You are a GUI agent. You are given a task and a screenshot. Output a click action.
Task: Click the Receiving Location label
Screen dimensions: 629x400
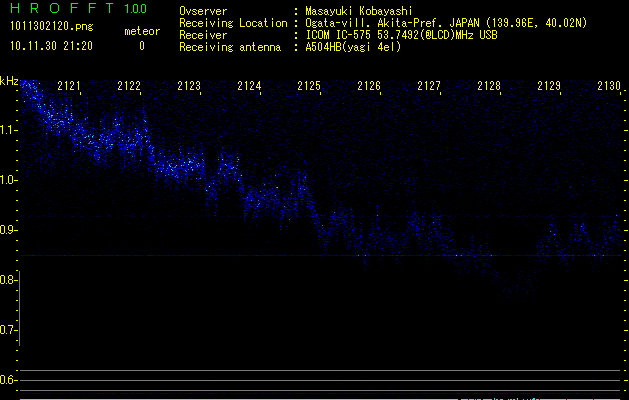[x=233, y=23]
